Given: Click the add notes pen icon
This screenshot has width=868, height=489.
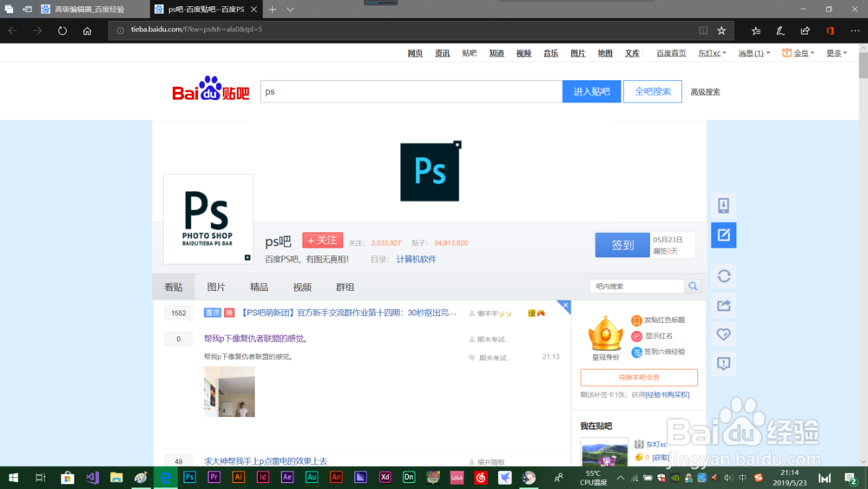Looking at the screenshot, I should coord(780,30).
